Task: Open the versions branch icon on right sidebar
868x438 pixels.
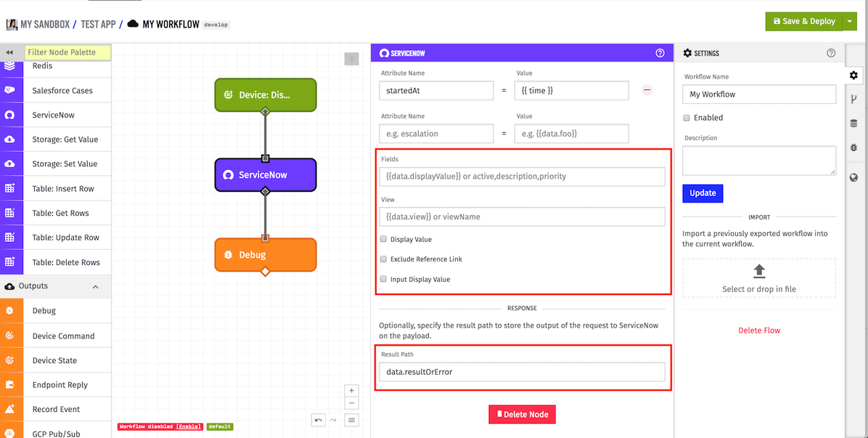Action: point(853,99)
